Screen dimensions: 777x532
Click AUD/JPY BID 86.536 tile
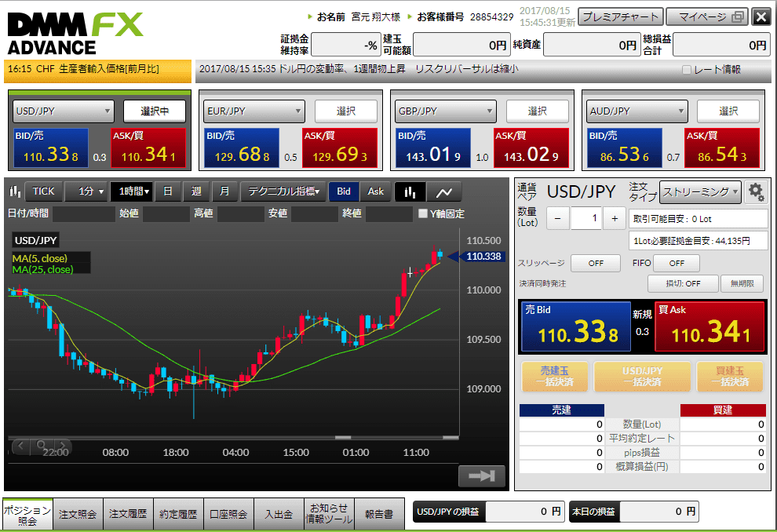point(625,148)
